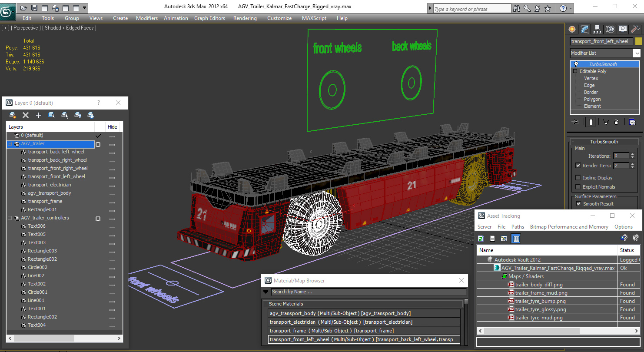Toggle AGV_trailer layer current checkbox

[98, 144]
